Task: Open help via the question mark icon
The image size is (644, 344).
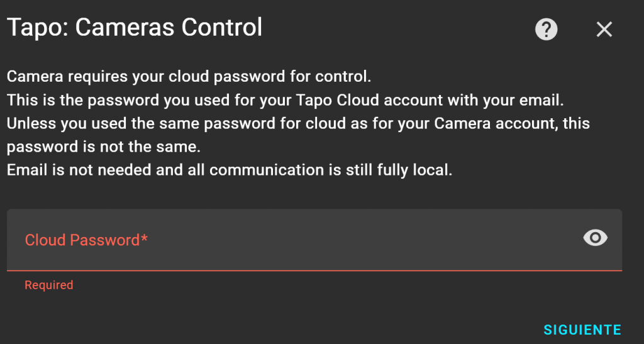Action: coord(546,29)
